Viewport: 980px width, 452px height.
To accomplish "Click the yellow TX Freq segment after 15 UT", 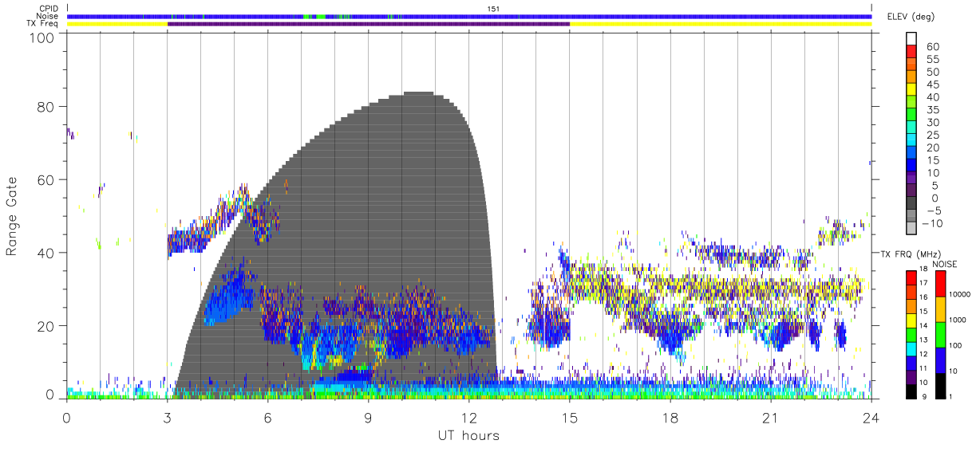I will click(721, 24).
